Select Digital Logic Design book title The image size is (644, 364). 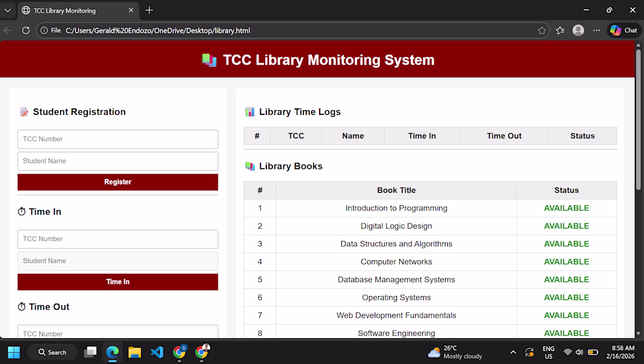point(396,226)
